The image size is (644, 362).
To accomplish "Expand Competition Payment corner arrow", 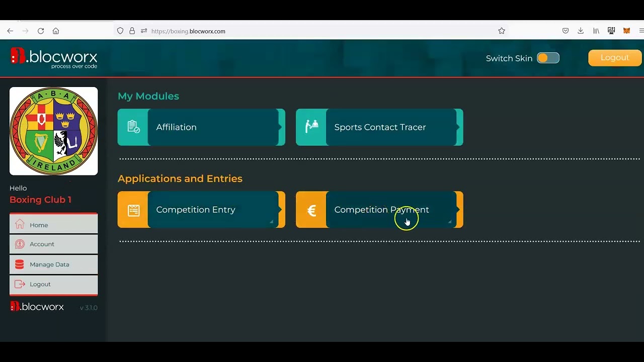I will click(x=449, y=222).
